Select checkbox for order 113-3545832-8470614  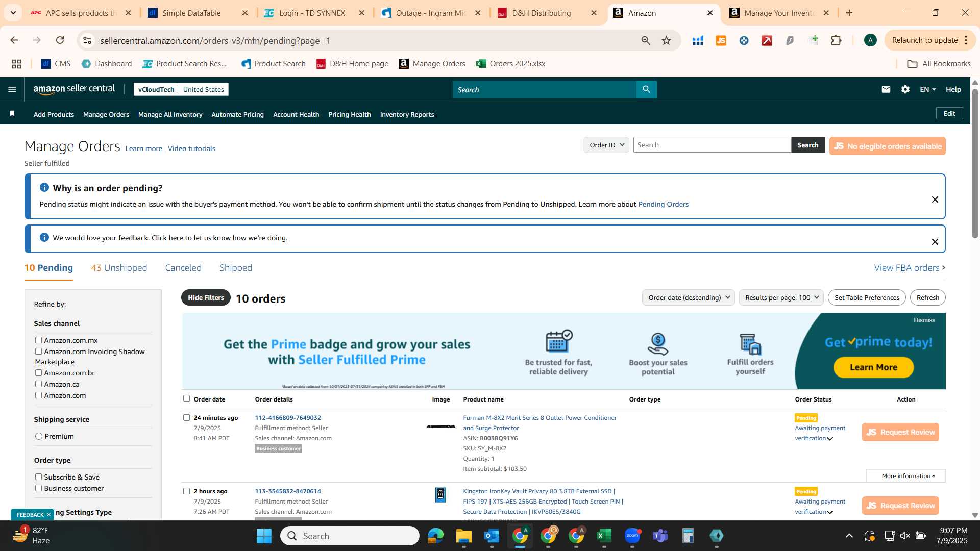[186, 491]
